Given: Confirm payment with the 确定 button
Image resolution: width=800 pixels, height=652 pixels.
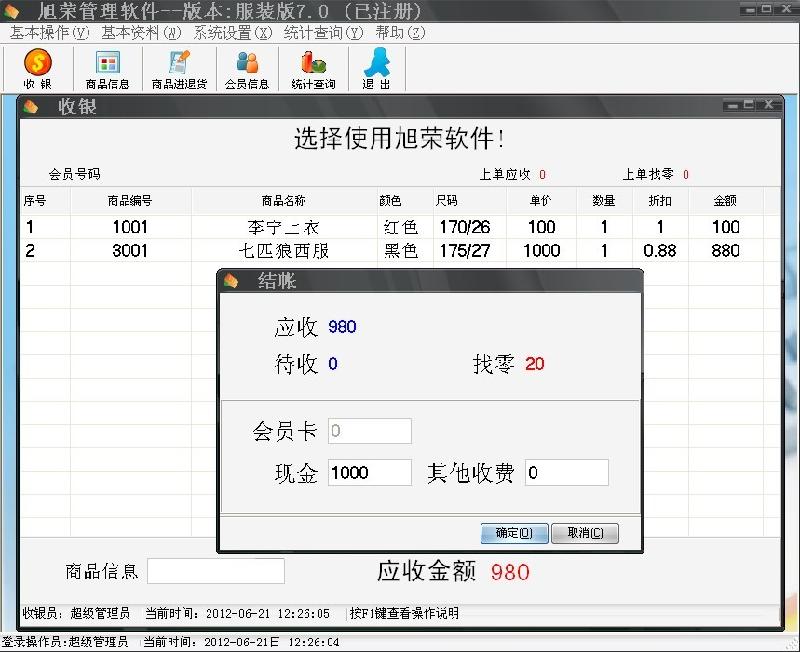Looking at the screenshot, I should [513, 533].
